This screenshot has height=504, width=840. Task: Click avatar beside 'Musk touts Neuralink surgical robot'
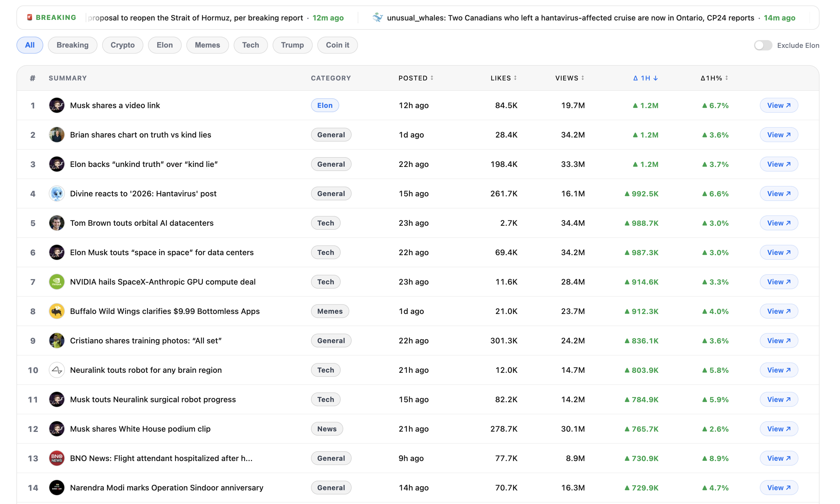click(x=57, y=399)
